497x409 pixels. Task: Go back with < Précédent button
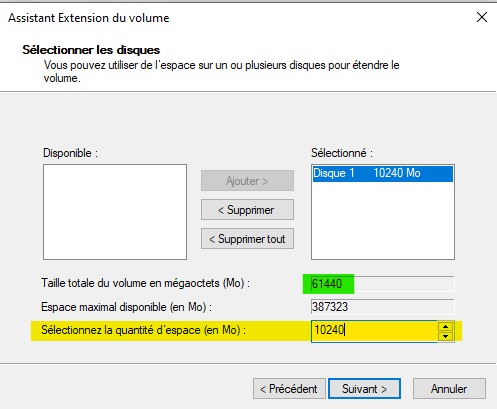(x=289, y=389)
